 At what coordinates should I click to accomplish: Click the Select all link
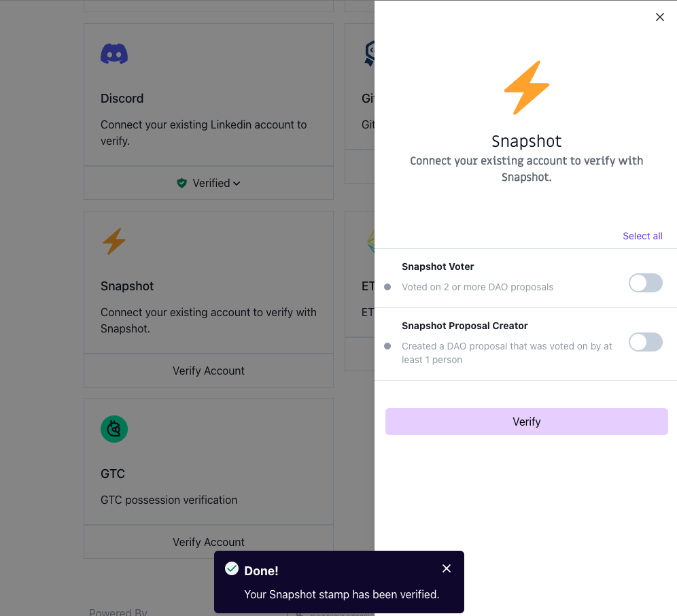[642, 236]
